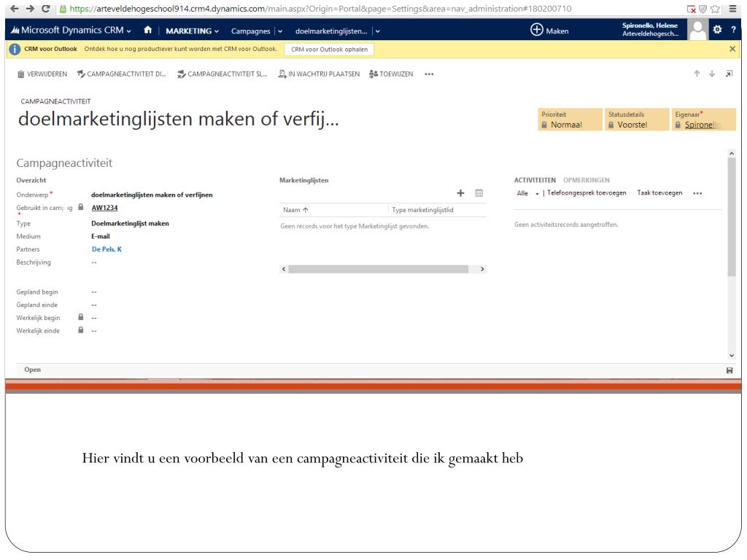Switch to the Opmerkingen tab
This screenshot has width=747, height=560.
(x=587, y=180)
